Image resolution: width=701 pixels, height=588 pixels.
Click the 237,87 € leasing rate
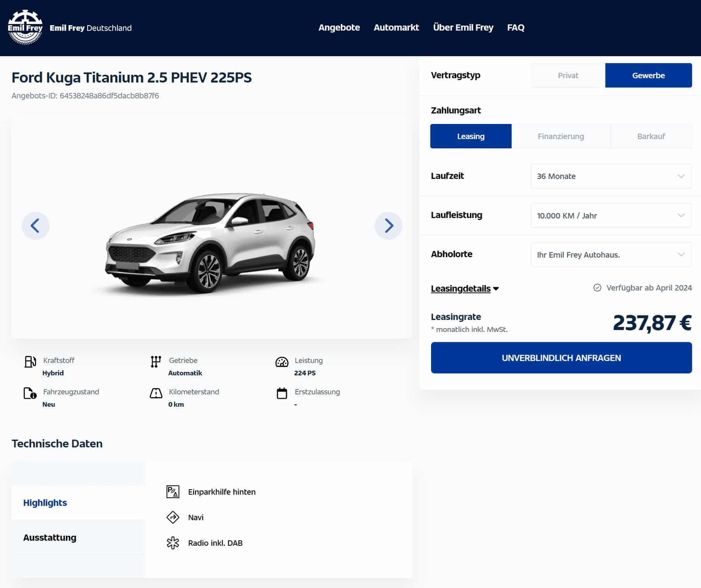652,323
